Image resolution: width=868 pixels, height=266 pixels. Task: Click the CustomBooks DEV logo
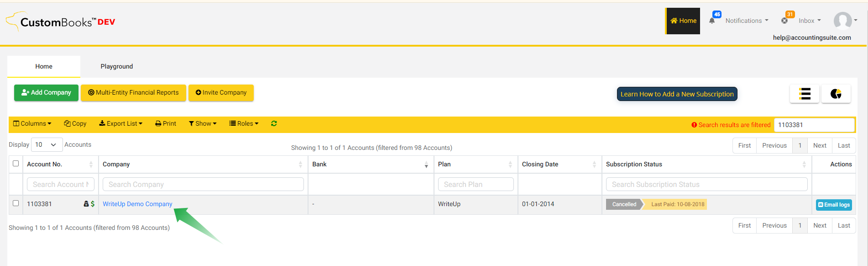(61, 21)
